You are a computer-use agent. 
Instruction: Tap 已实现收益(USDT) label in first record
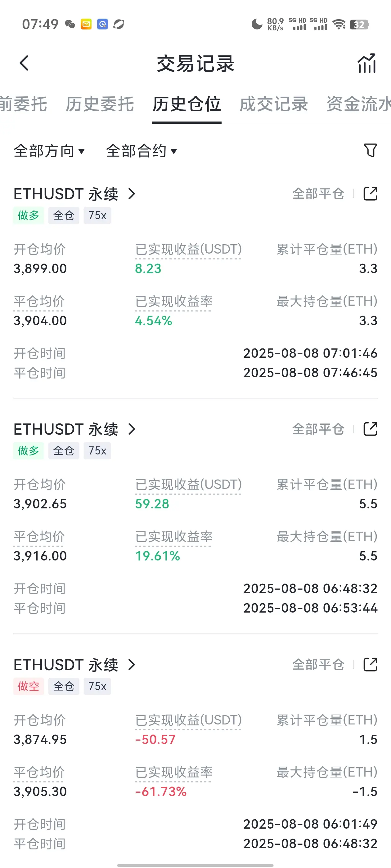point(188,249)
